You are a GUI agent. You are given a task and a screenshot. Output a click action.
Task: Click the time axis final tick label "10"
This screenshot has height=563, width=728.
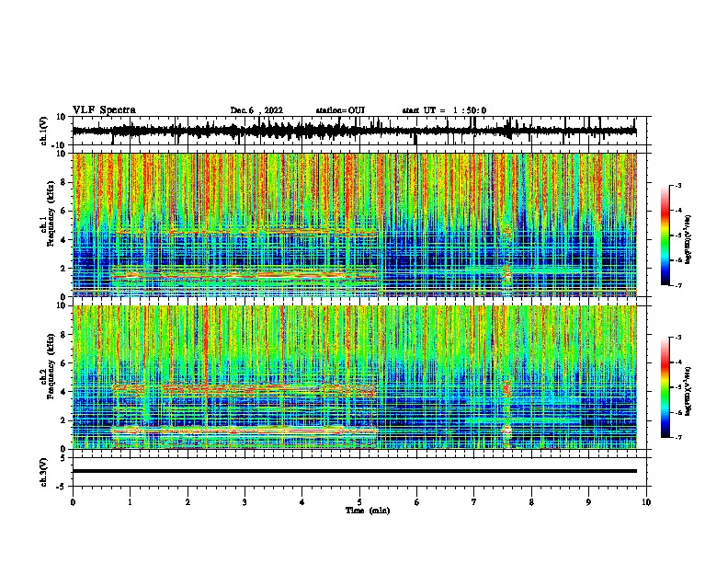click(646, 502)
